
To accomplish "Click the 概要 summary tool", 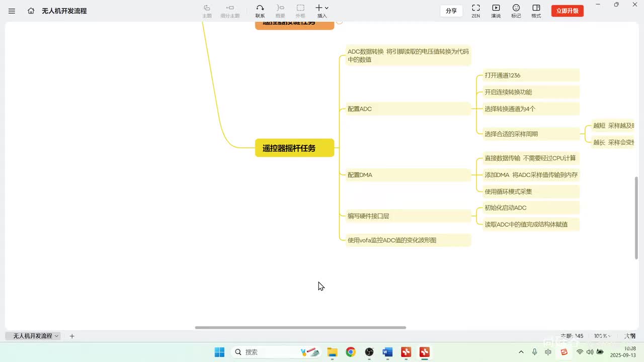I will coord(280,11).
